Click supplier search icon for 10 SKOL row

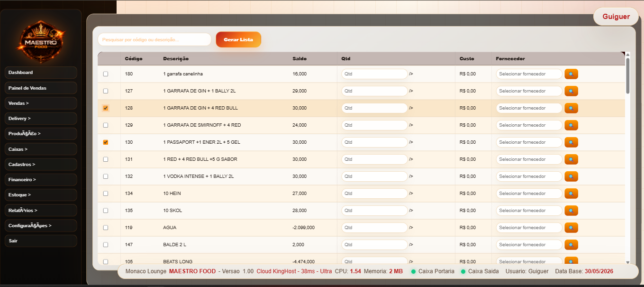(571, 211)
